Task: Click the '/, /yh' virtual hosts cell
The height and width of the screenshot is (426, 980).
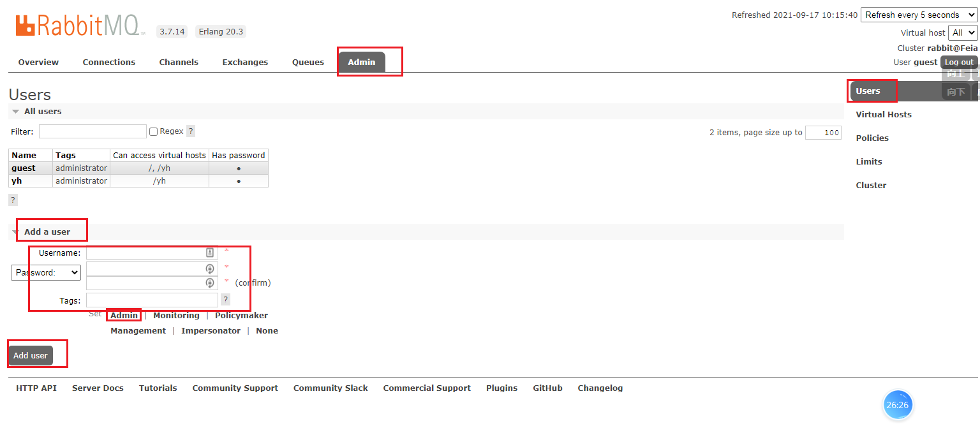Action: pos(160,168)
